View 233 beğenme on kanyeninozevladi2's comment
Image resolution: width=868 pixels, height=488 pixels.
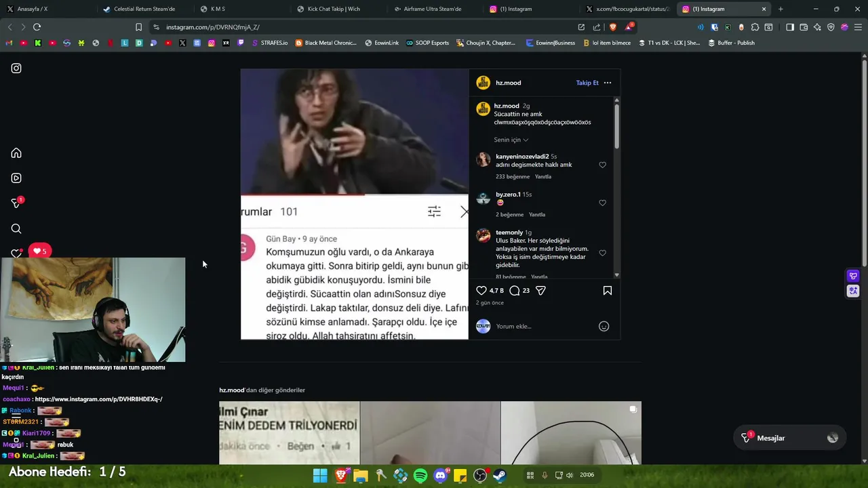tap(513, 177)
